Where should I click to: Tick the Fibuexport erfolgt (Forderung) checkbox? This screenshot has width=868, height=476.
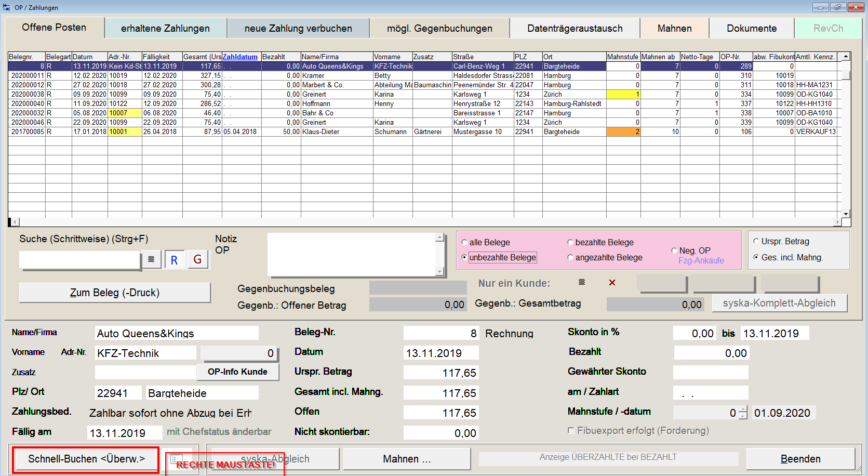[x=571, y=430]
